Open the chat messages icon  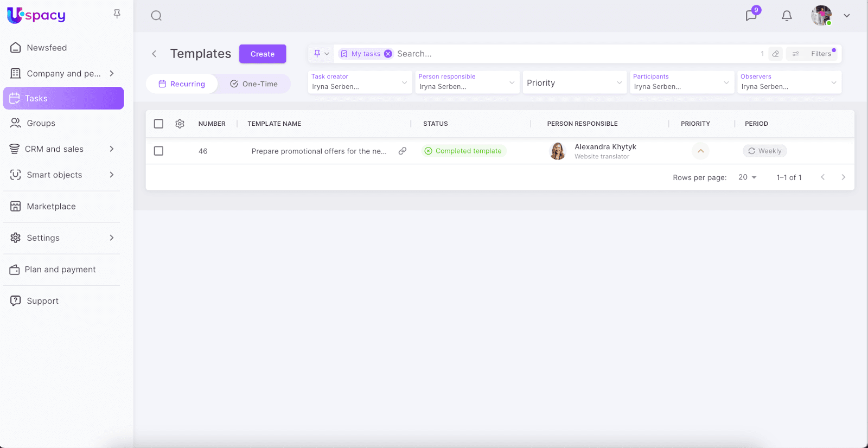(751, 15)
